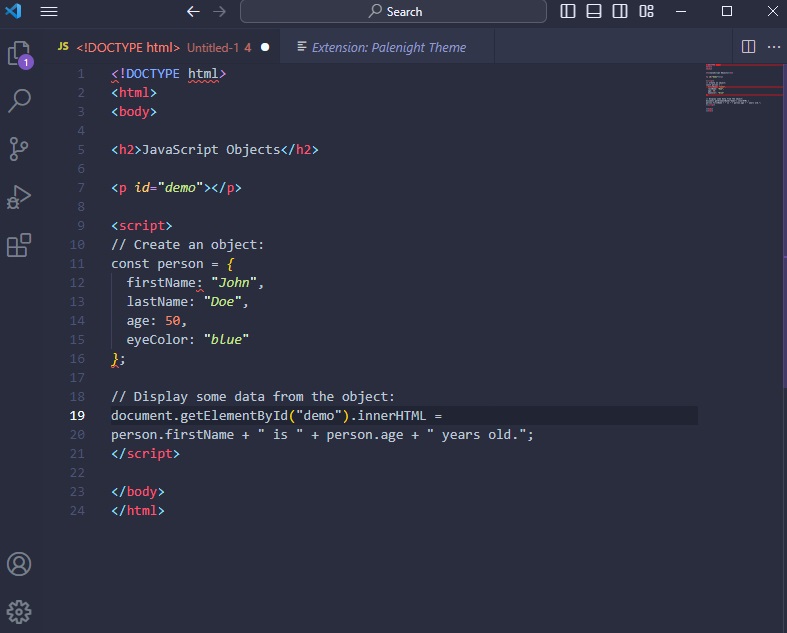Screen dimensions: 787x633
Task: Click the vertical editor scrollbar
Action: (784, 226)
